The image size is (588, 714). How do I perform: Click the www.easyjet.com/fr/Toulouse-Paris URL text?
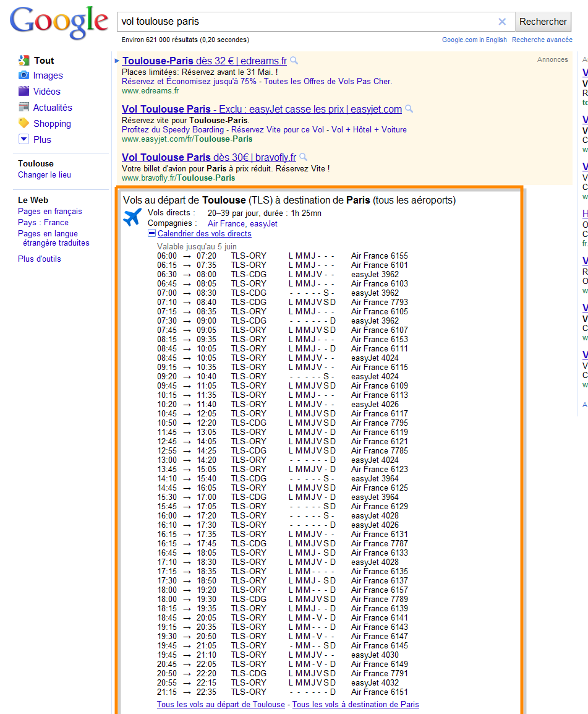(187, 139)
